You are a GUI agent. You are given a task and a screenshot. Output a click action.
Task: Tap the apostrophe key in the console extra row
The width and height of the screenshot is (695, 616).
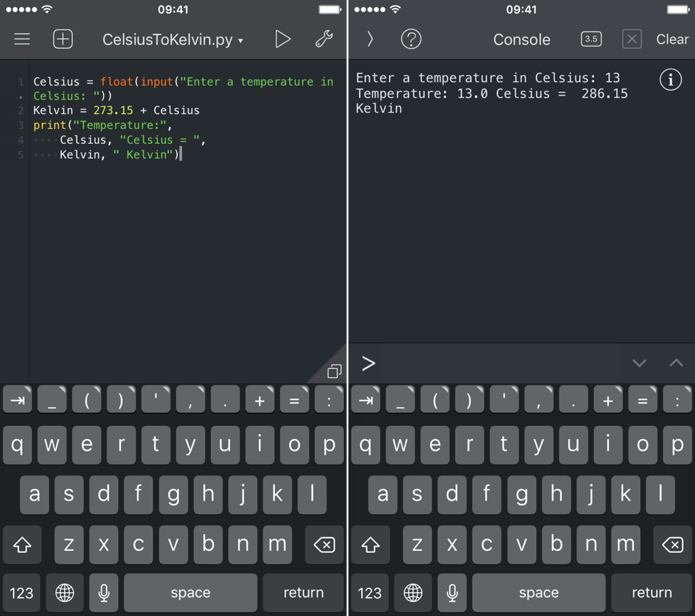tap(504, 400)
